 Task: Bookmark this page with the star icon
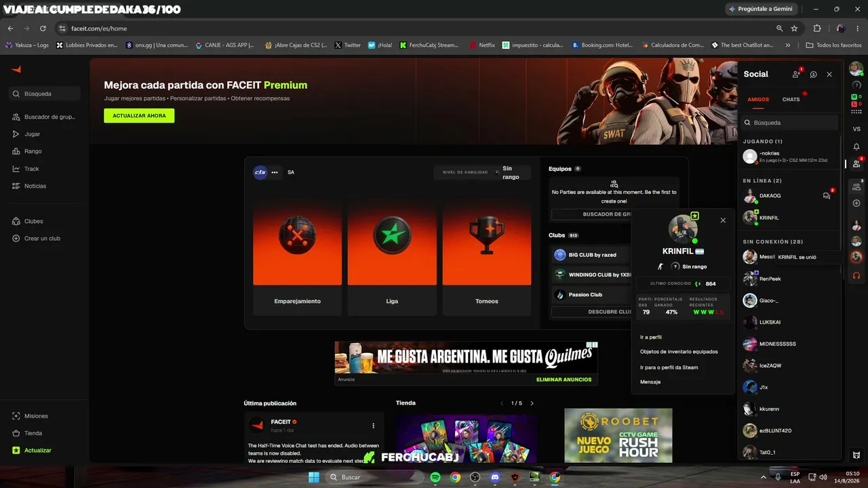[x=794, y=28]
